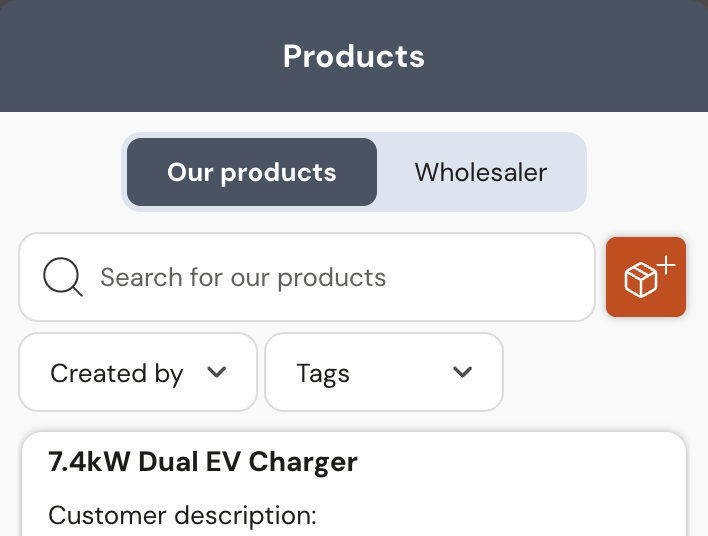The width and height of the screenshot is (708, 536).
Task: Click the magnifying glass search icon
Action: click(x=63, y=277)
